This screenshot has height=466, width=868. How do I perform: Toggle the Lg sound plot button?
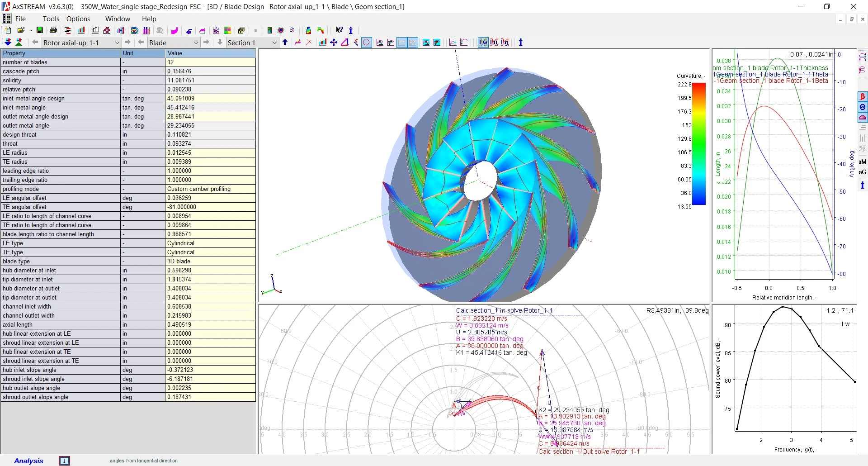click(505, 42)
